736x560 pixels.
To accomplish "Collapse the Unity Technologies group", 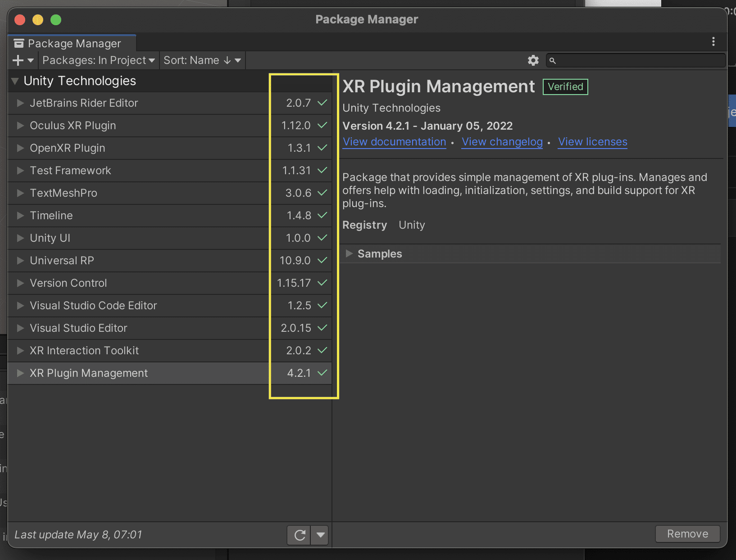I will [x=15, y=81].
